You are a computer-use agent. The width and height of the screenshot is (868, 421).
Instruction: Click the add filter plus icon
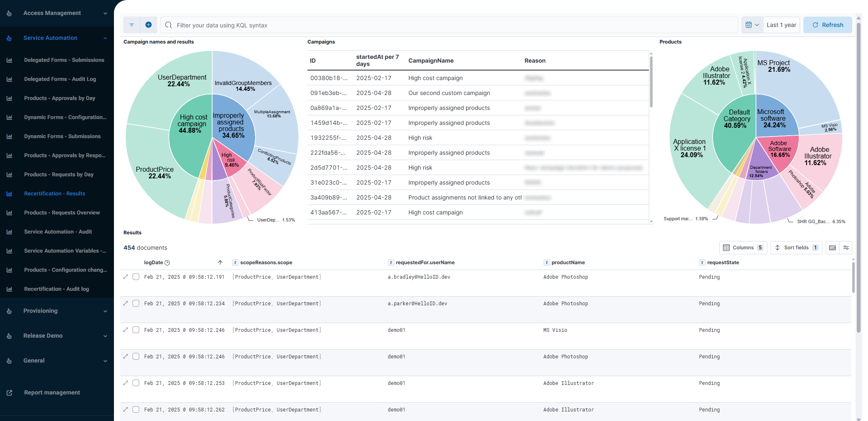click(148, 25)
